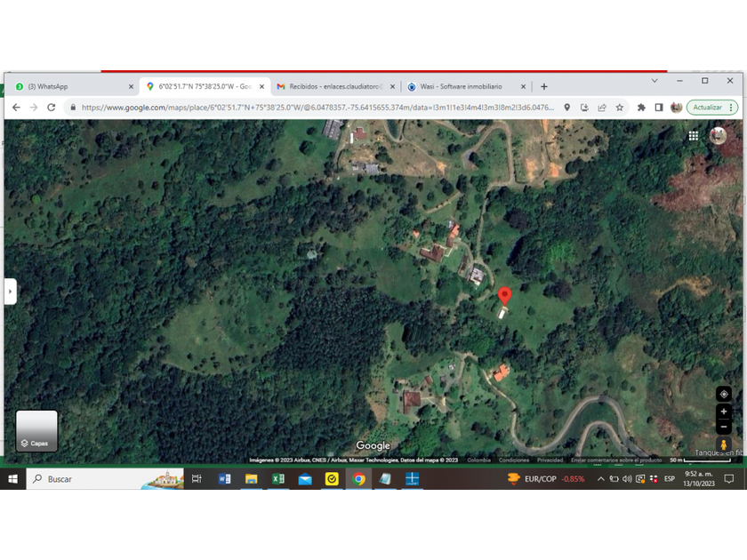
Task: Click the Actualizar update button
Action: tap(712, 108)
